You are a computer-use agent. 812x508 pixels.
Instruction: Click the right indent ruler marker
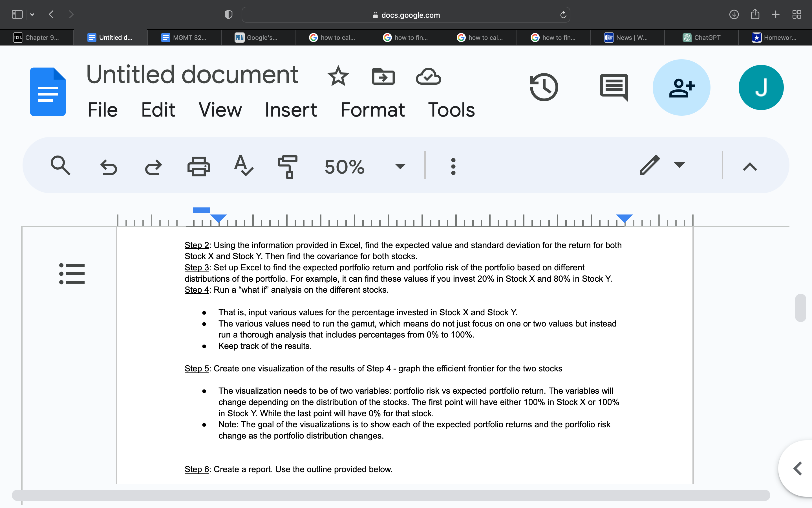(625, 218)
